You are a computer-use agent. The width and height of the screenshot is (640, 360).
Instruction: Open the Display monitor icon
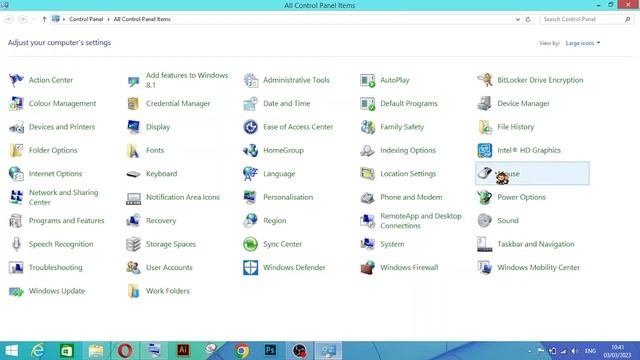point(133,127)
